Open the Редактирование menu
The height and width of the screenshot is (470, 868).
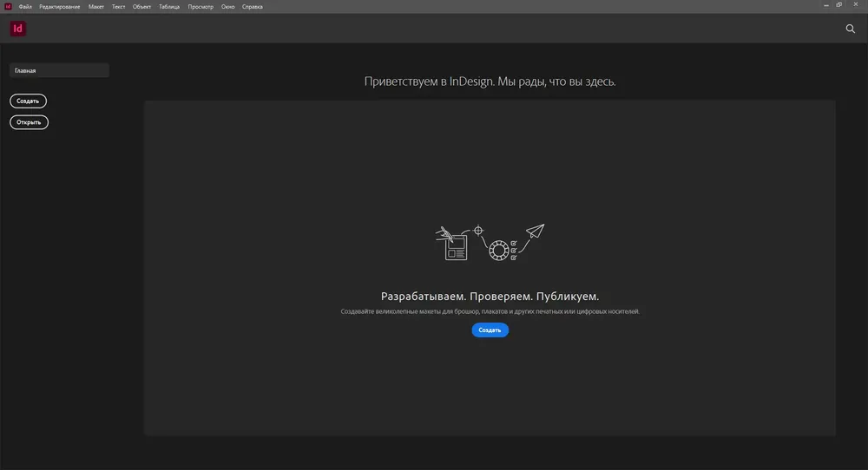59,7
